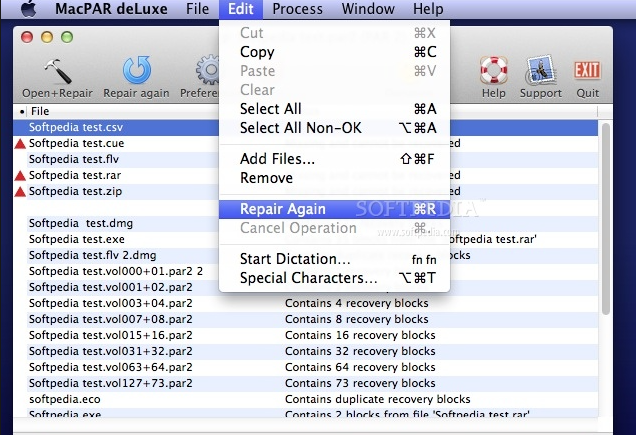Click status 'Contains 64 recovery blocks'

click(360, 367)
